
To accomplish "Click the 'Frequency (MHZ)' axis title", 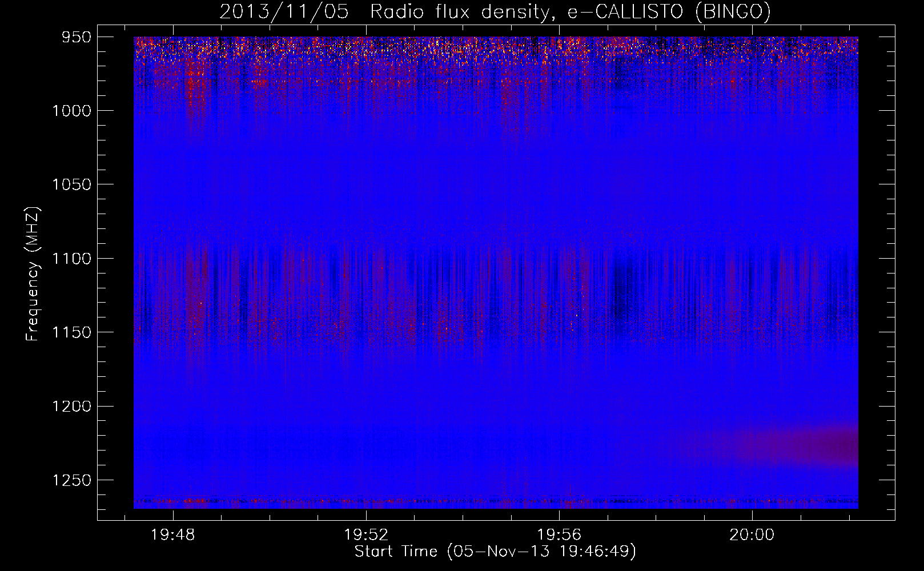I will tap(32, 274).
